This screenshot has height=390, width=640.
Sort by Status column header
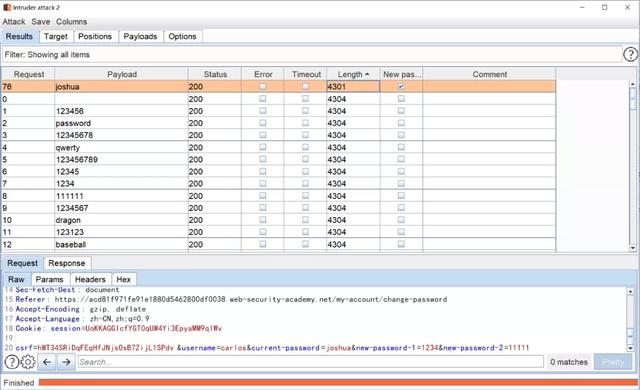(x=215, y=74)
